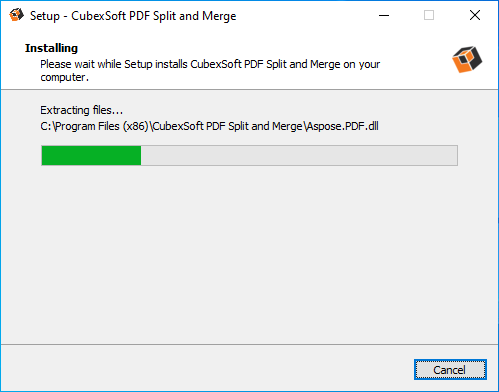The height and width of the screenshot is (392, 499).
Task: Click the Aspose.PDF.dll file name in the path
Action: click(x=342, y=126)
